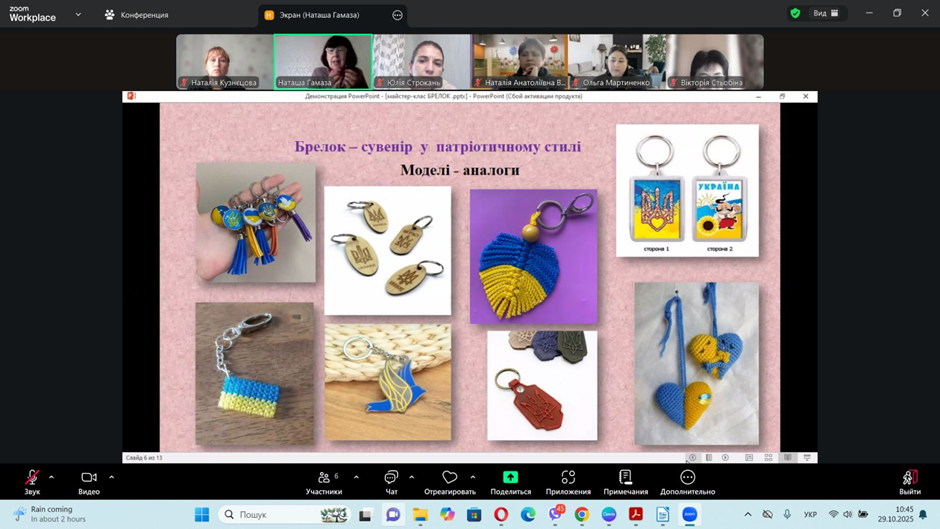
Task: Click the green encryption shield icon
Action: 795,13
